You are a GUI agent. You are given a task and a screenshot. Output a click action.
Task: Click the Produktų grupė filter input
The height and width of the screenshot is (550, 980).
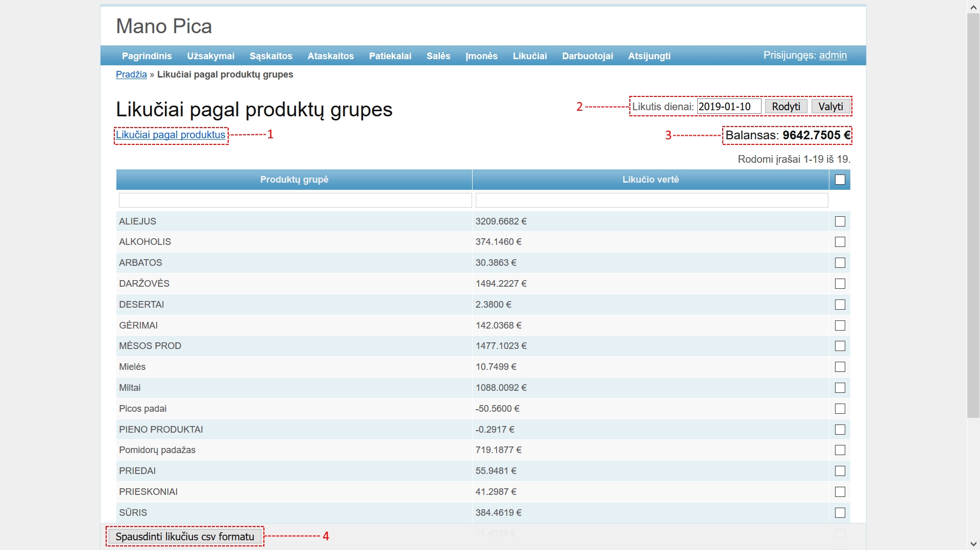[x=295, y=200]
